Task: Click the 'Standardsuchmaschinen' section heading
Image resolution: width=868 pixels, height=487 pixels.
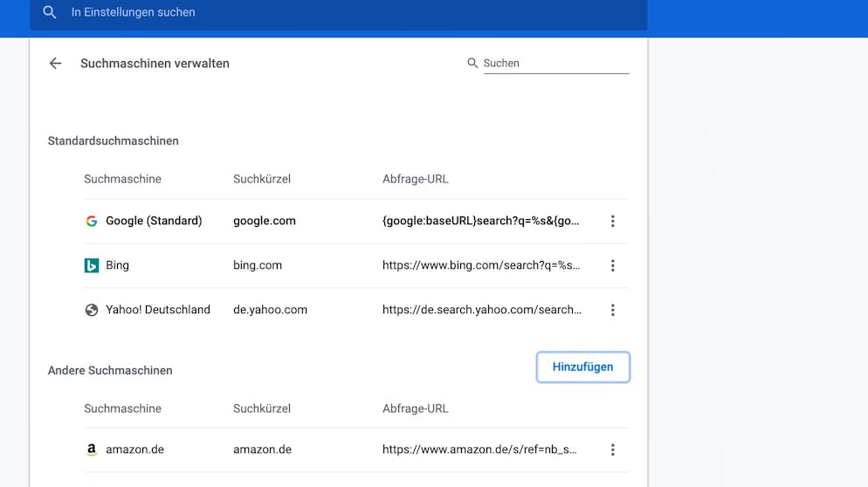Action: click(x=113, y=141)
